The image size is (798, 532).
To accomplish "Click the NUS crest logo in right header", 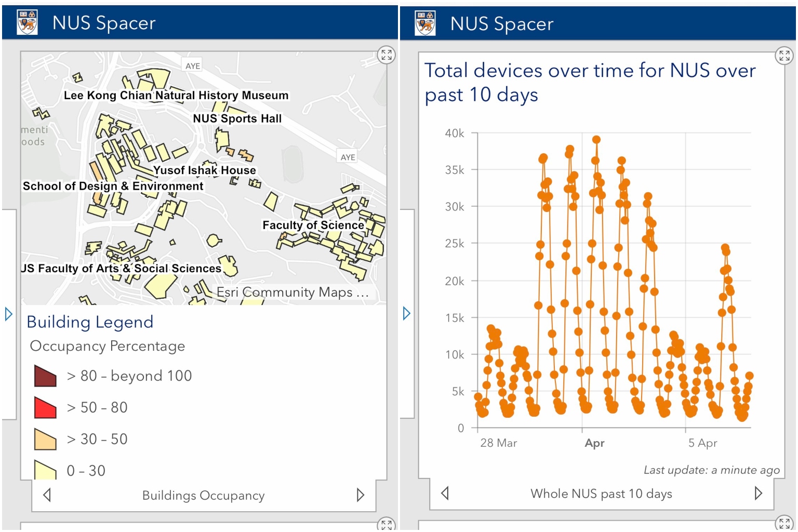I will (x=425, y=23).
